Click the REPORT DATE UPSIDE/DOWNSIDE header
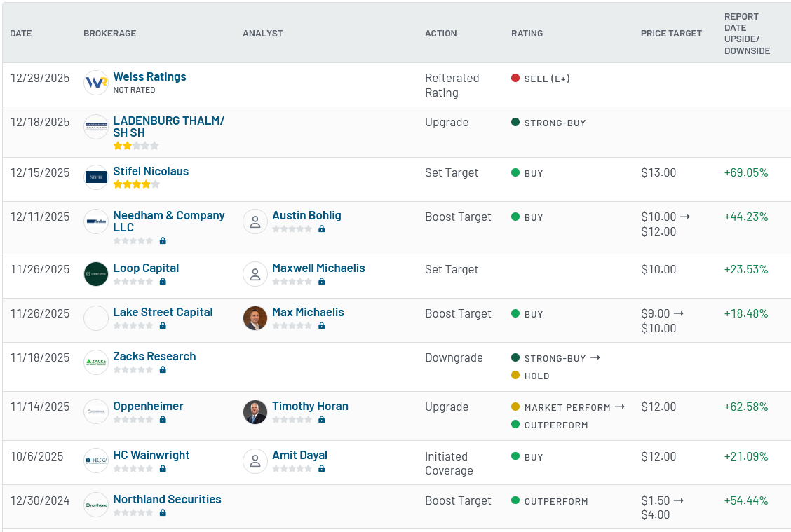Screen dimensions: 791x532 (x=747, y=34)
